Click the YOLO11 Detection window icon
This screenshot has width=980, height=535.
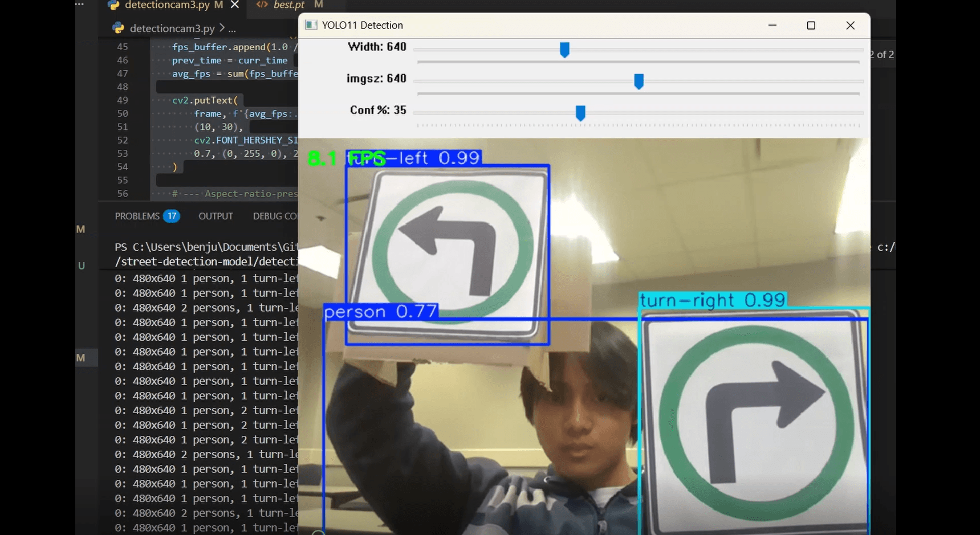(x=311, y=25)
